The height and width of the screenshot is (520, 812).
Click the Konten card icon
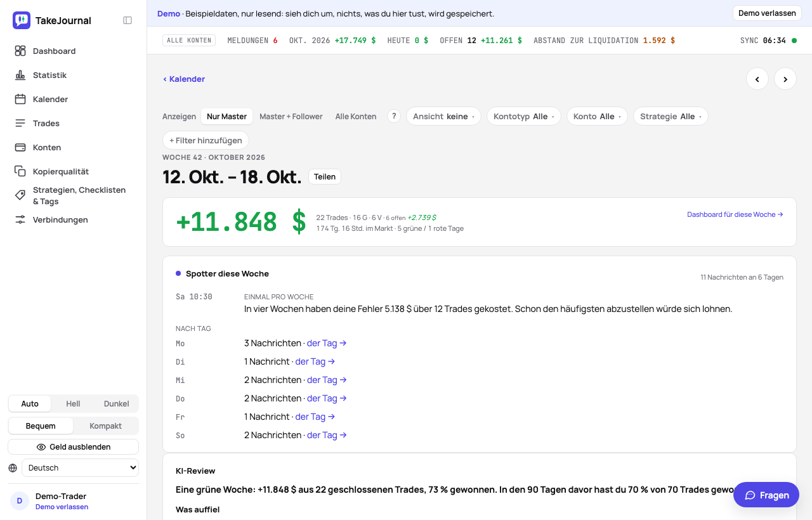pos(20,147)
